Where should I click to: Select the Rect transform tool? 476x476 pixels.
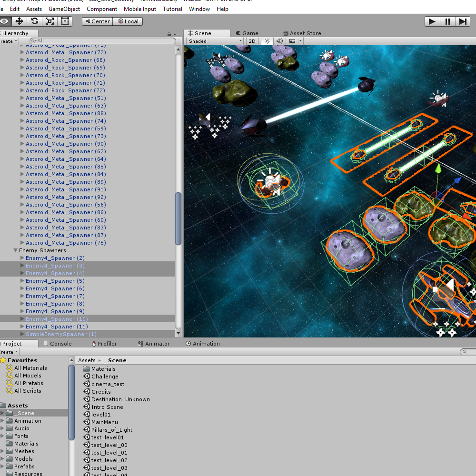(x=65, y=21)
